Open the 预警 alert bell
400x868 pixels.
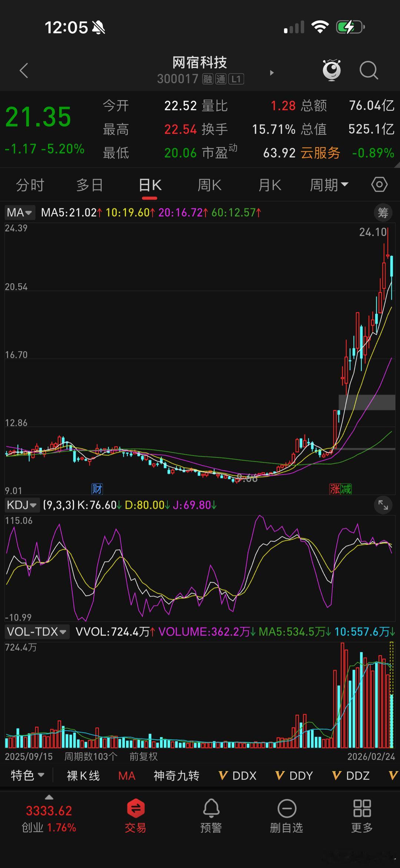tap(211, 816)
